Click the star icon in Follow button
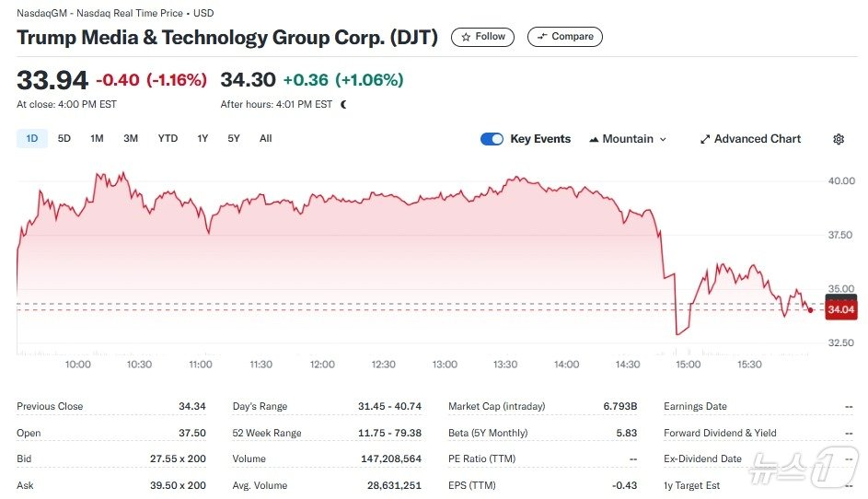Screen dimensions: 868x499 pyautogui.click(x=467, y=37)
